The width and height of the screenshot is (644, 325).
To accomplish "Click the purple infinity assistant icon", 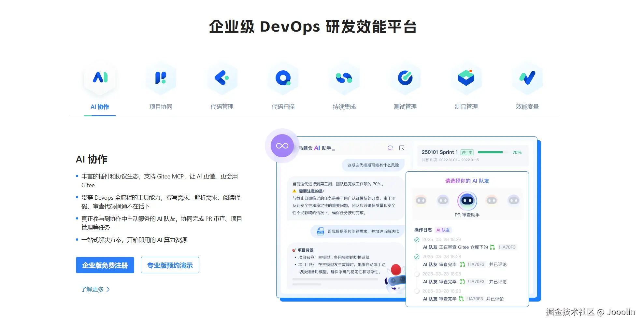I will (282, 146).
